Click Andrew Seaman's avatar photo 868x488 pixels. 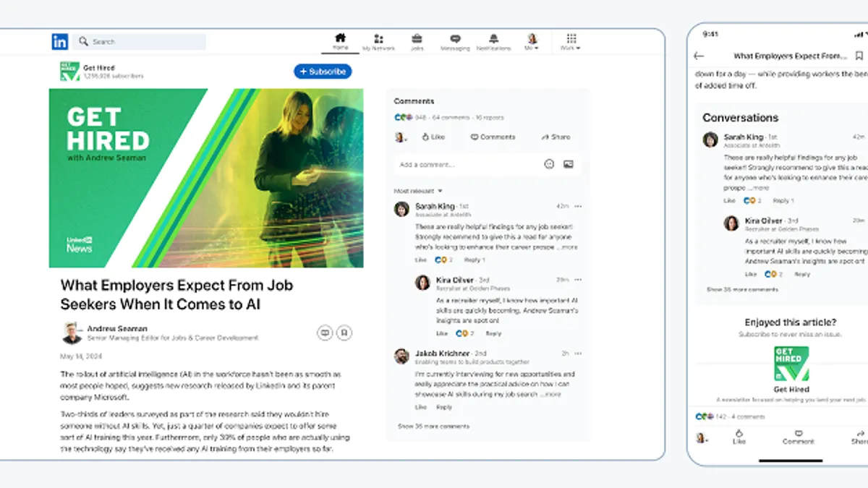72,333
